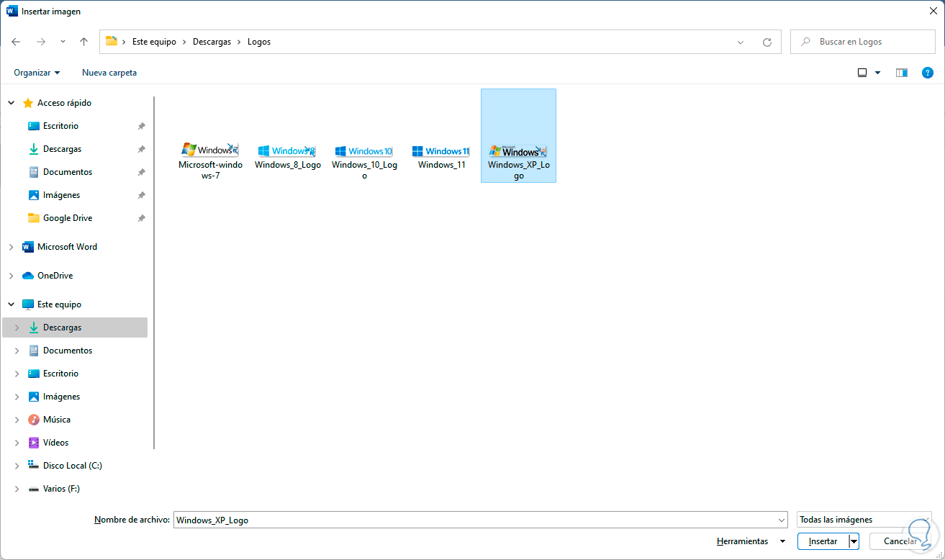Change the view layout icon
Screen dimensions: 945x560
(x=862, y=73)
